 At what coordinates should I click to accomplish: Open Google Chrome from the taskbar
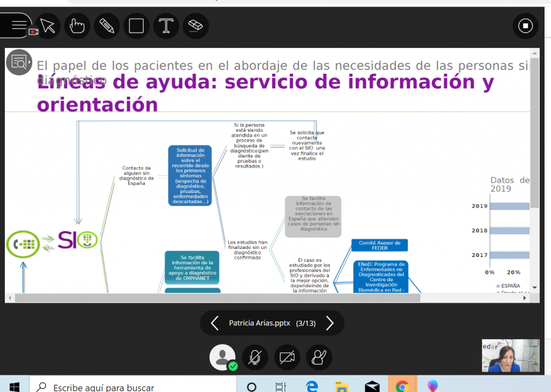pyautogui.click(x=401, y=387)
